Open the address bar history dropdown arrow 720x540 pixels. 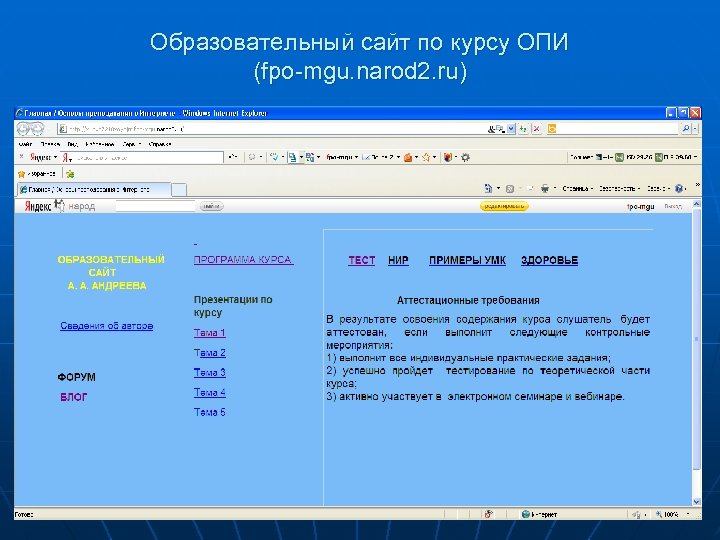coord(511,129)
